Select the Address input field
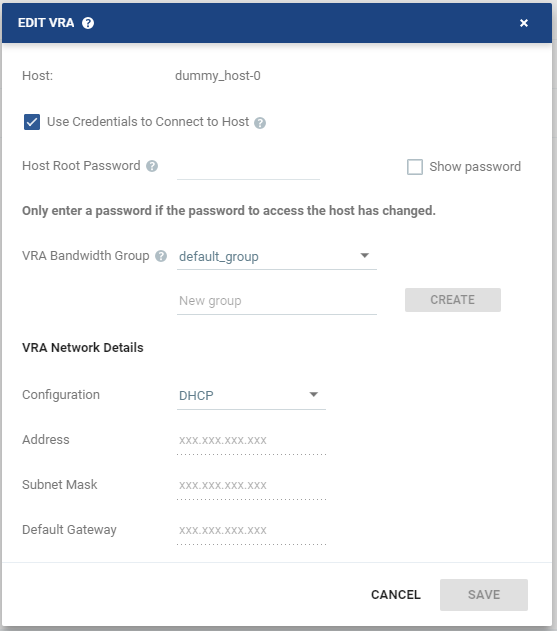557x631 pixels. coord(251,441)
